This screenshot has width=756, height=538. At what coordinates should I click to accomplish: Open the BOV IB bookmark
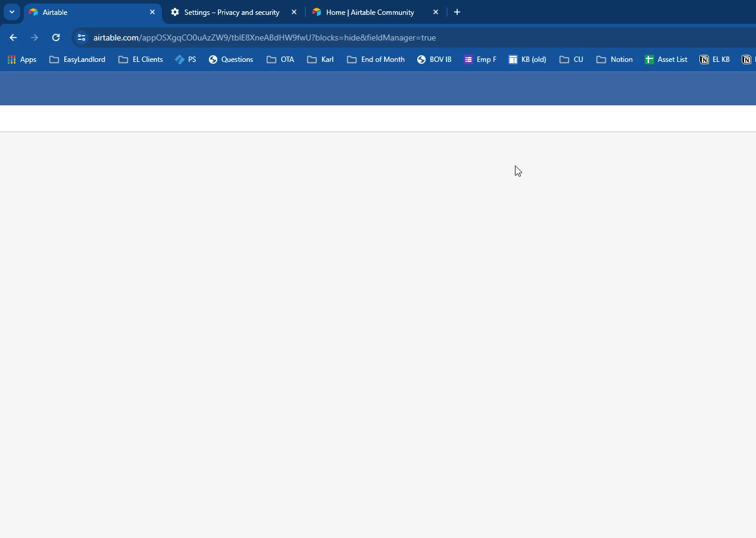click(435, 60)
